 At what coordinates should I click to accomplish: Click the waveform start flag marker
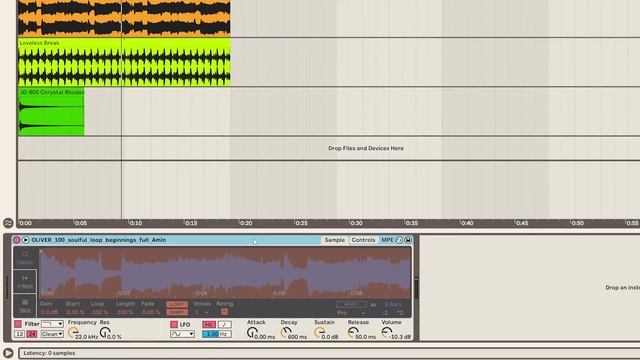[42, 252]
